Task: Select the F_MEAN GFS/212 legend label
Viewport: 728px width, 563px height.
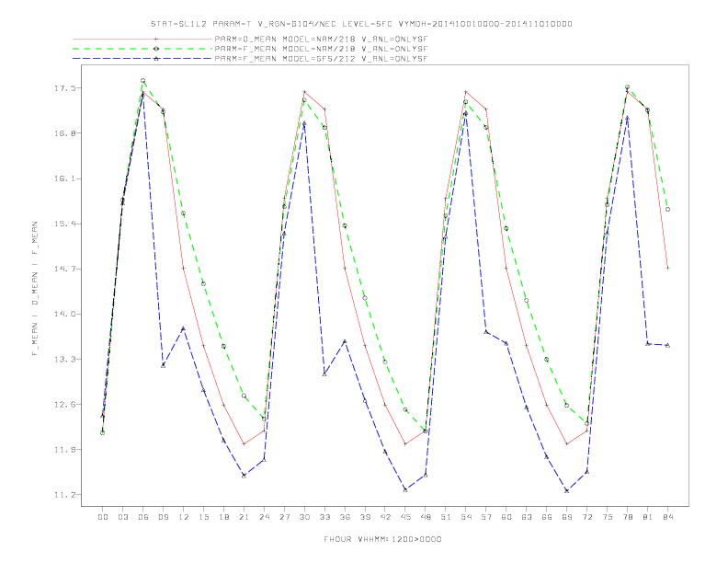Action: click(321, 59)
